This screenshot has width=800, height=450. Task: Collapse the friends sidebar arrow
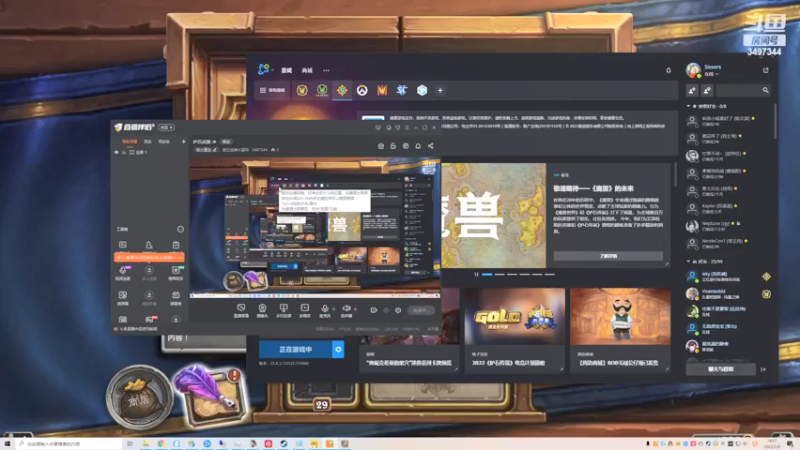(763, 369)
